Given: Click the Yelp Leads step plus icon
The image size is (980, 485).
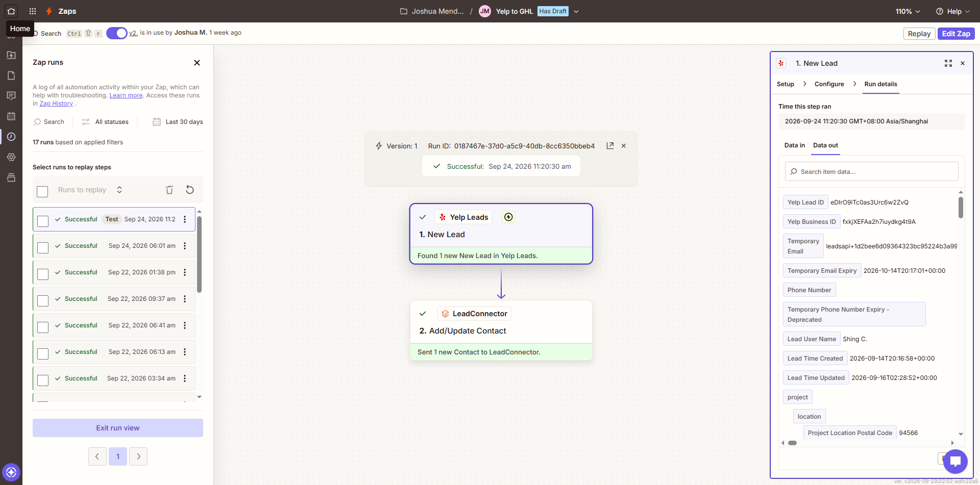Looking at the screenshot, I should coord(508,217).
